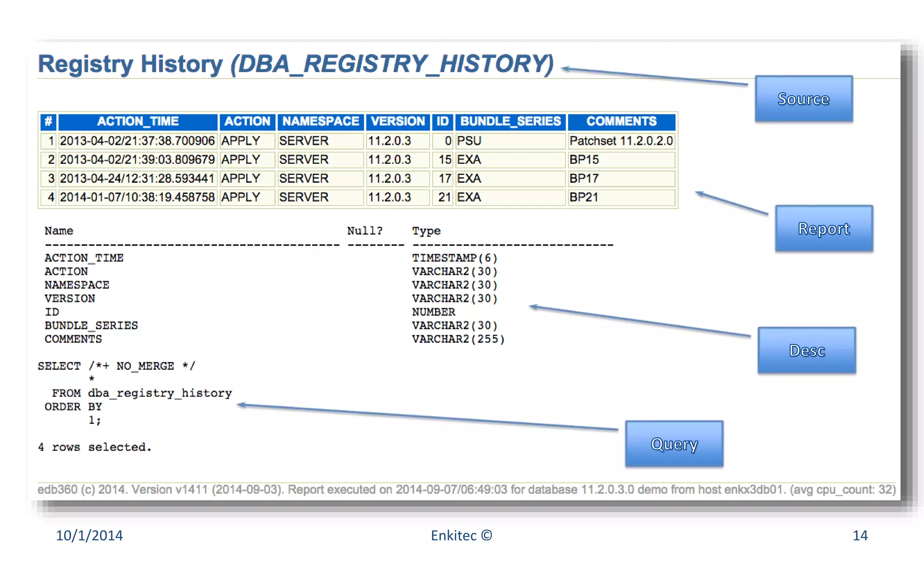Click the COMMENTS column header

(x=621, y=121)
